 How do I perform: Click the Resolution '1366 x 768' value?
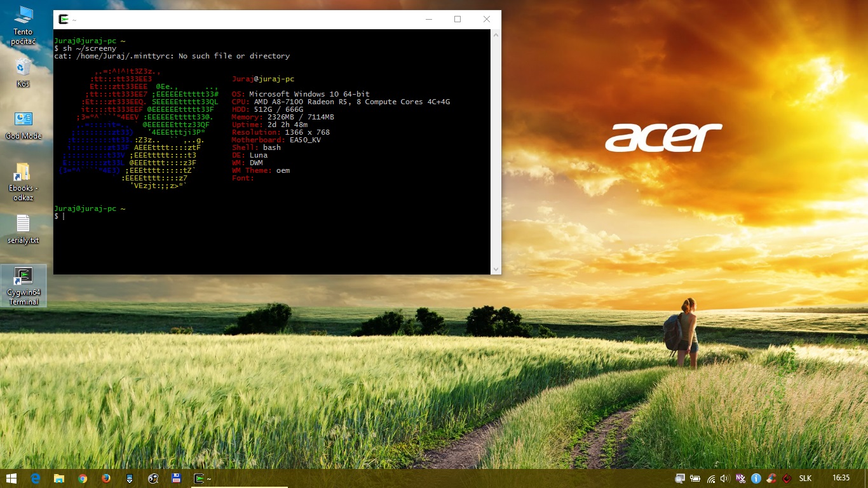tap(308, 132)
